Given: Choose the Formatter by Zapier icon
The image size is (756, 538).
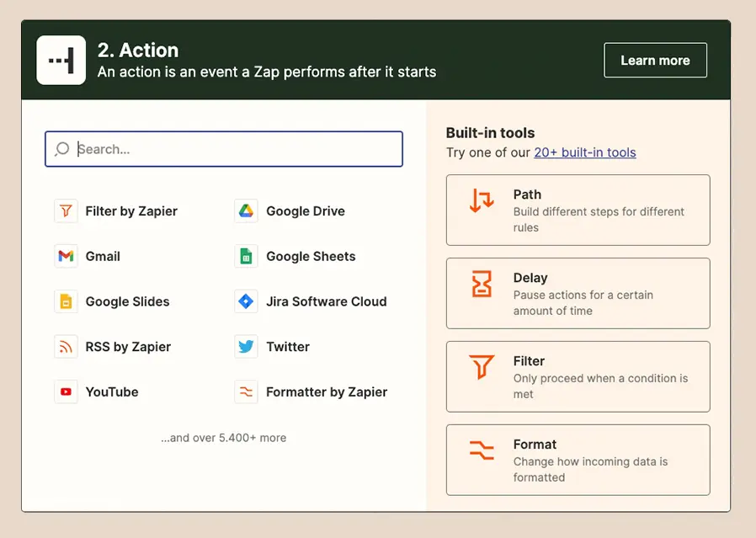Looking at the screenshot, I should (245, 392).
